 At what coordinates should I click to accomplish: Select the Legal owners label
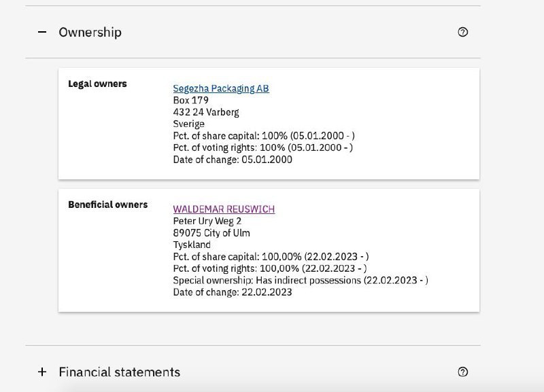(x=97, y=84)
